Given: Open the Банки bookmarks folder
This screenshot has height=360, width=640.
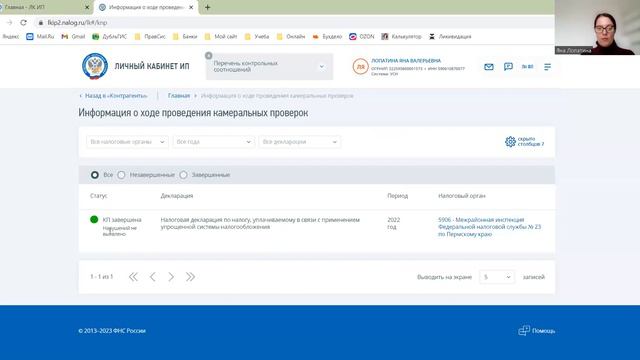Looking at the screenshot, I should 185,36.
